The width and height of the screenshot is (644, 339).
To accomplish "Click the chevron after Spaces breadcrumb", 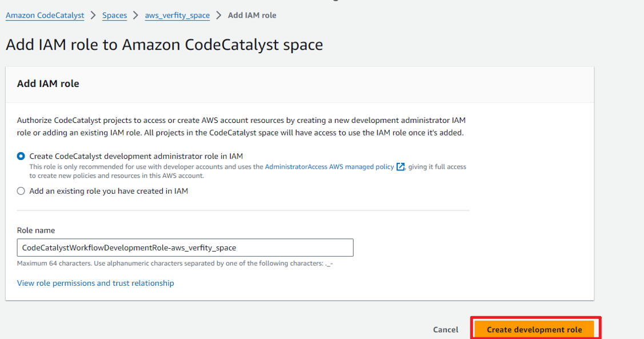I will [136, 15].
